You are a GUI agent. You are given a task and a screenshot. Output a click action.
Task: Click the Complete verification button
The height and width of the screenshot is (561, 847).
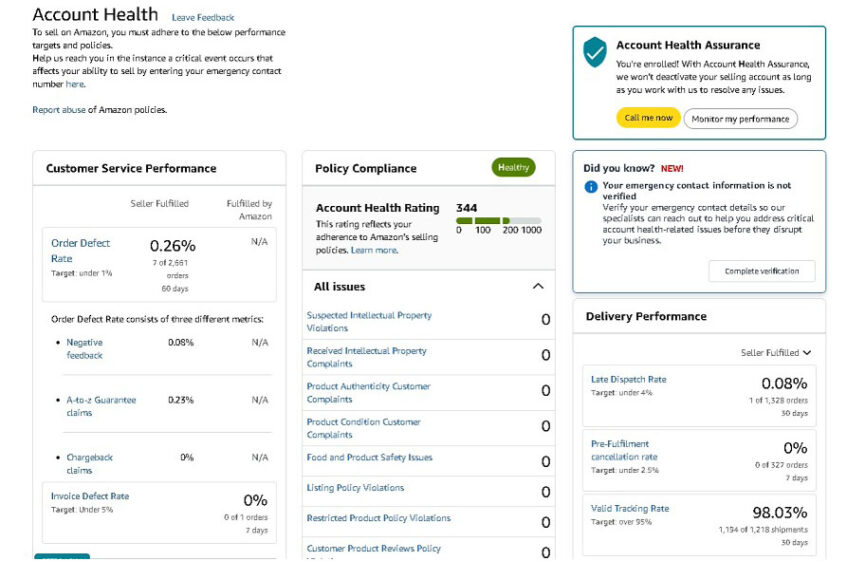762,271
